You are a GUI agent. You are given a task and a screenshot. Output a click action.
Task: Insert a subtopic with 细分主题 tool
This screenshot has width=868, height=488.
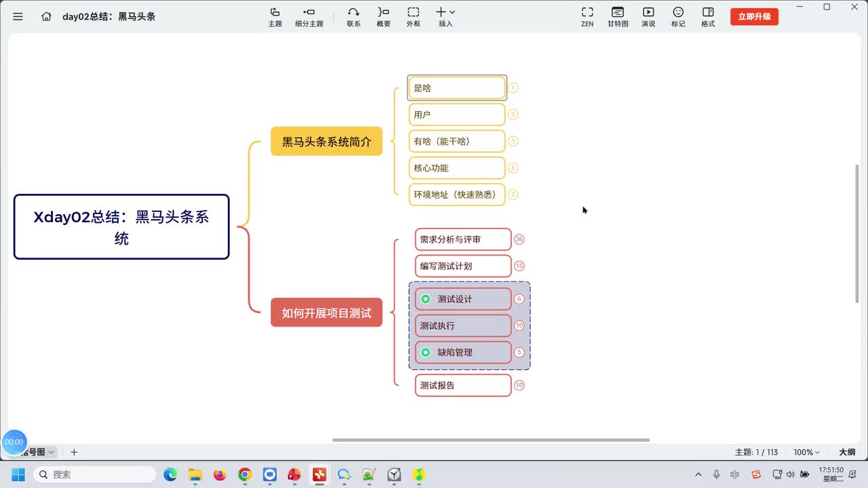click(309, 17)
